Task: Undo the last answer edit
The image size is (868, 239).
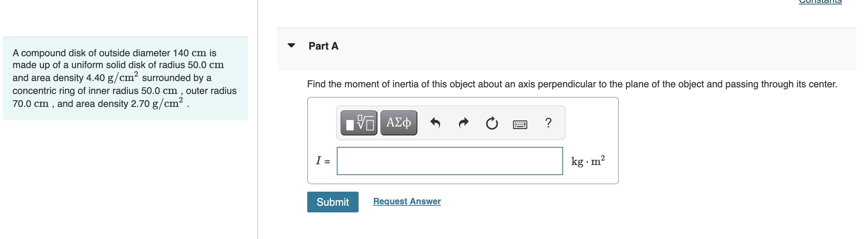Action: coord(435,123)
